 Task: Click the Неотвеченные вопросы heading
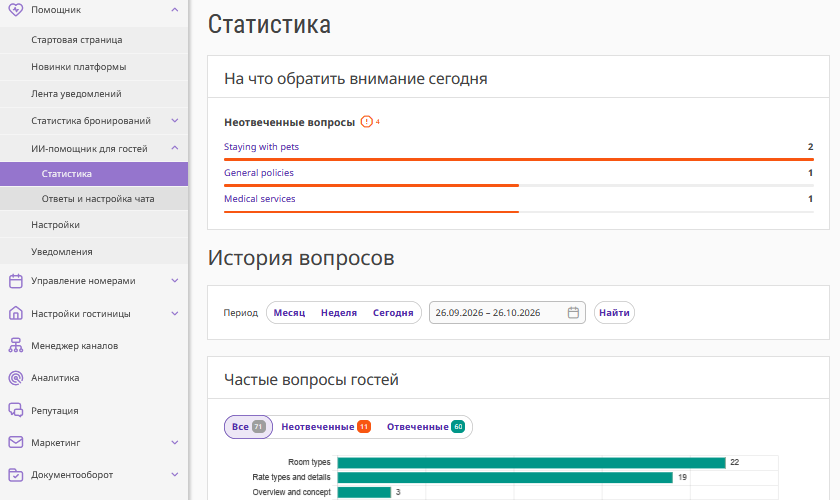tap(289, 122)
